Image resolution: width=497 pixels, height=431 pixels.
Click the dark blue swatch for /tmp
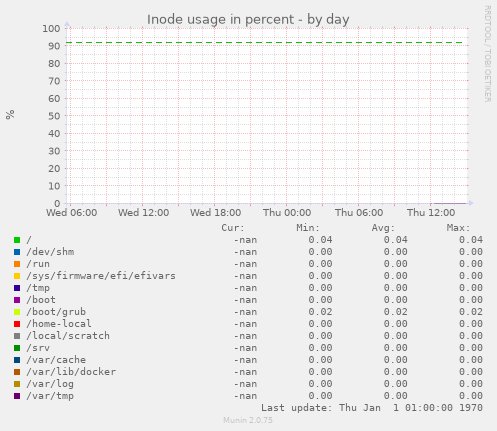[17, 288]
